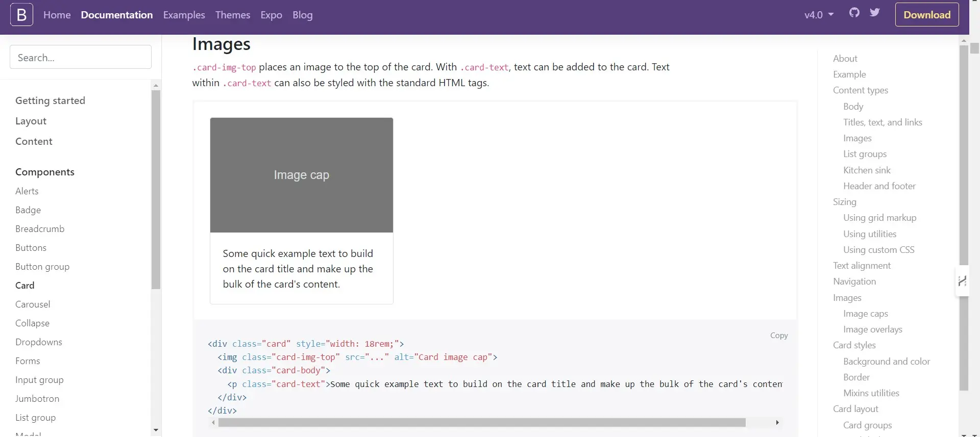
Task: Click the floating widget icon on right edge
Action: click(x=962, y=281)
